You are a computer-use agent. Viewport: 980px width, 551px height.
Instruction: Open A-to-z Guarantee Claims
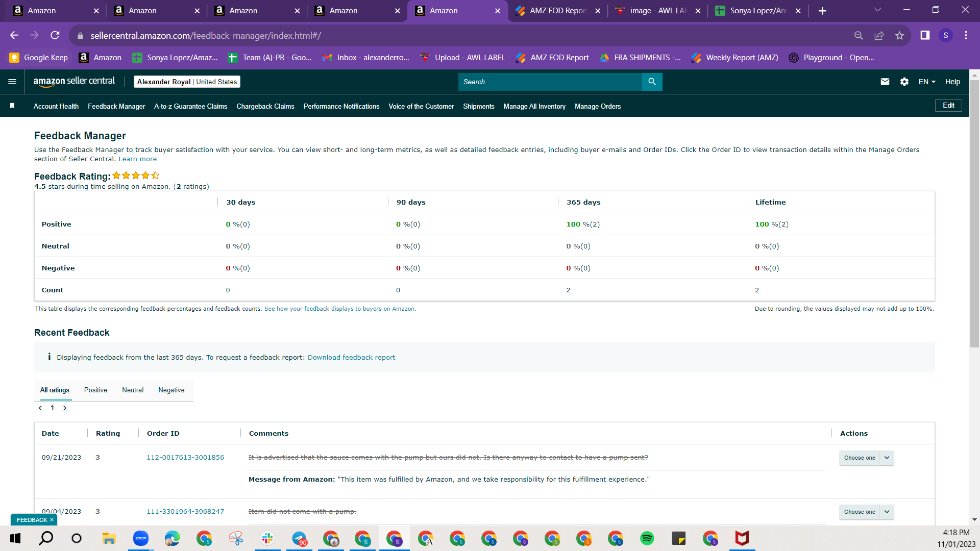[190, 106]
